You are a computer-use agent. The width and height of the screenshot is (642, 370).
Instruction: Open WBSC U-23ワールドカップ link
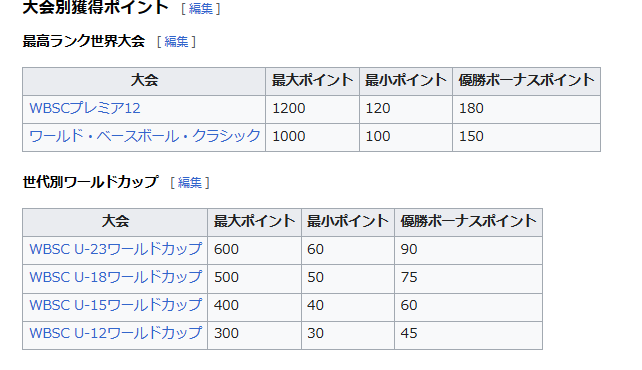click(x=115, y=249)
